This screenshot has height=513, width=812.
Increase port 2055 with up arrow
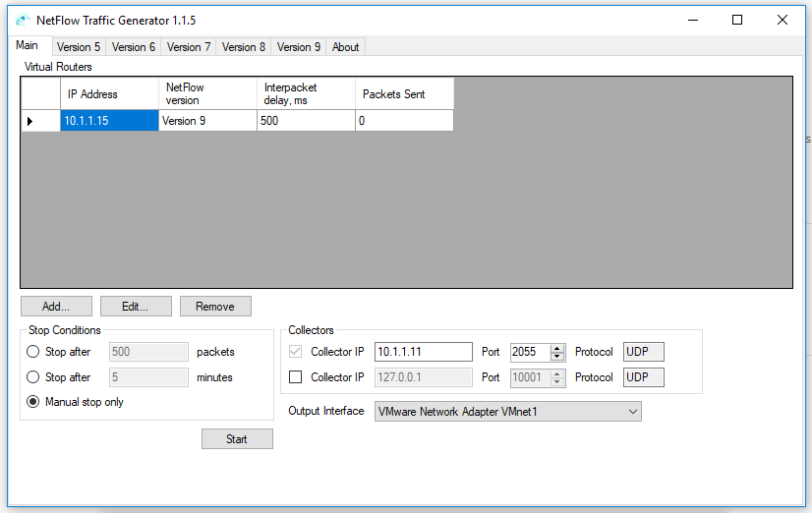tap(557, 348)
